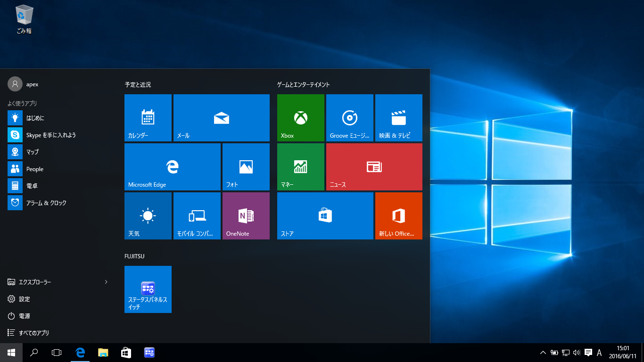Screen dimensions: 644x362
Task: Open the News (ニュース) tile
Action: coord(374,167)
